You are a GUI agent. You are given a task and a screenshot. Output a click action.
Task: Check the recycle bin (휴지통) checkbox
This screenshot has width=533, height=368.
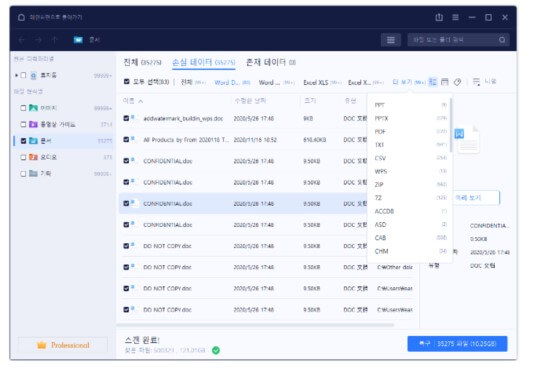coord(23,75)
